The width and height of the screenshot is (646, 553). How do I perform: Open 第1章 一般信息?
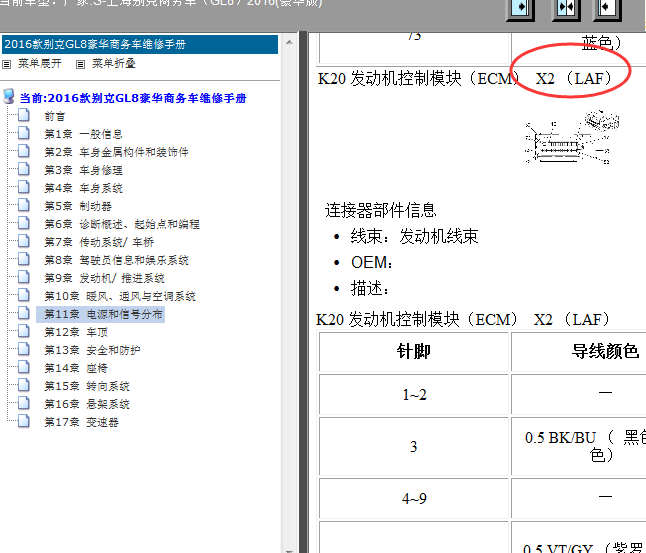coord(84,134)
